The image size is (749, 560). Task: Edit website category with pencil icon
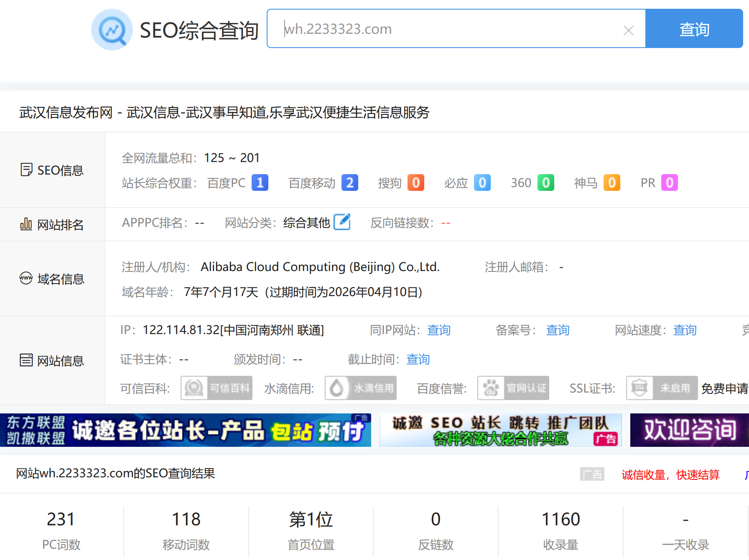(342, 222)
